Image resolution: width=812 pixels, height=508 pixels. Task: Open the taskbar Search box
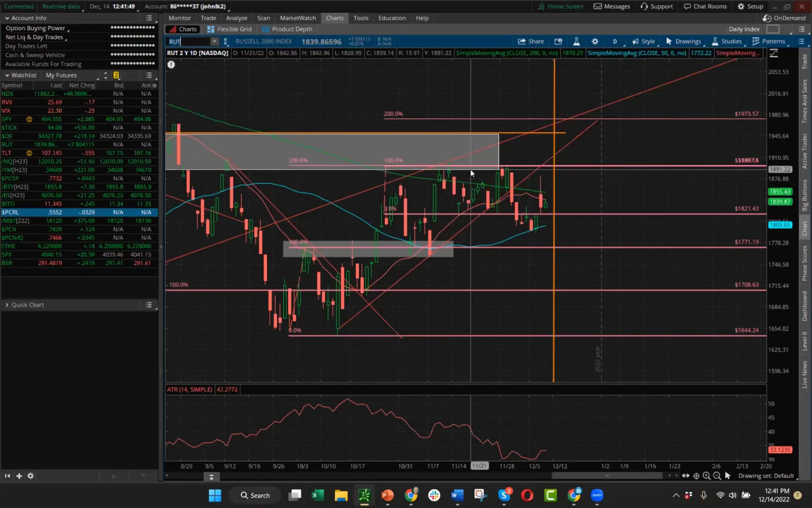click(x=255, y=495)
